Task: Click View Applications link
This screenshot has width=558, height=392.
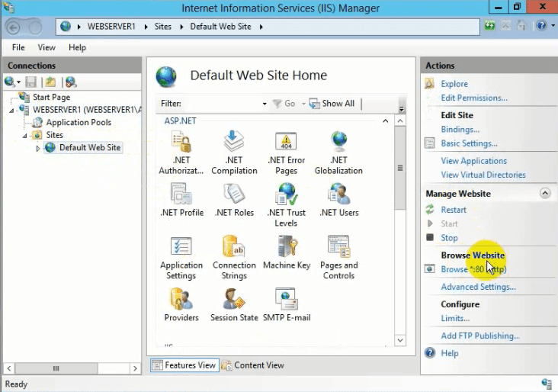Action: 473,161
